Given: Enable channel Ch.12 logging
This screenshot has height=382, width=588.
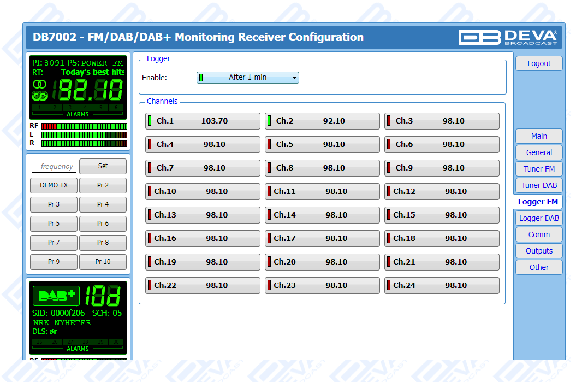Looking at the screenshot, I should [442, 191].
